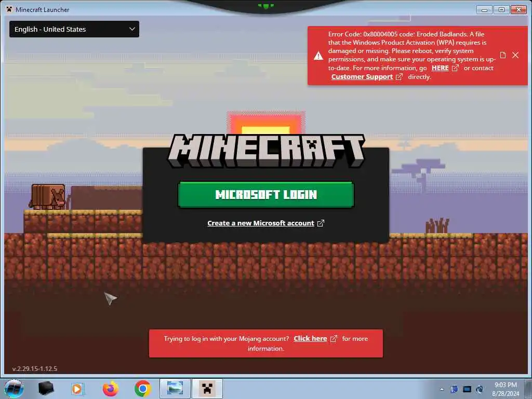Click the external link icon beside Create account
This screenshot has height=399, width=532.
pyautogui.click(x=321, y=223)
